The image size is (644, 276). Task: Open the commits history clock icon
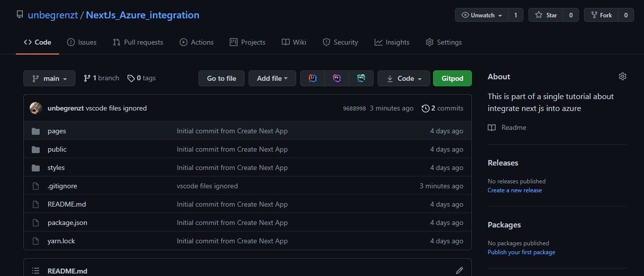pos(425,108)
